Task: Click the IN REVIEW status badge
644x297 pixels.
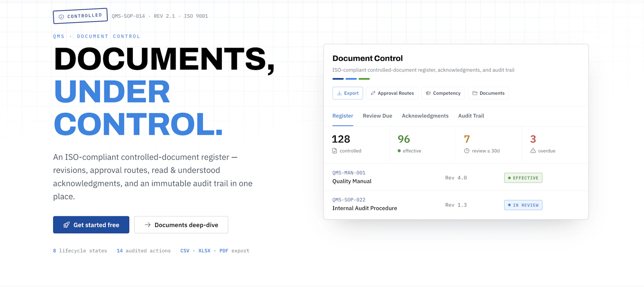Action: [x=523, y=205]
